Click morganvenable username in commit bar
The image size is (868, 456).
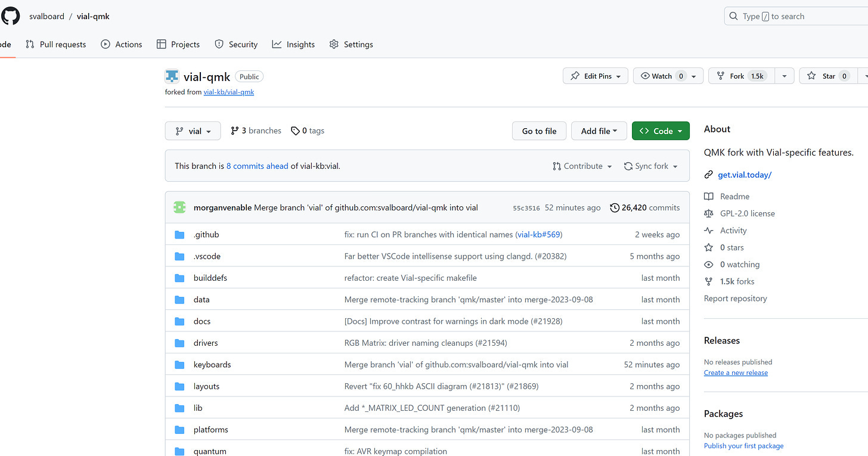coord(223,207)
